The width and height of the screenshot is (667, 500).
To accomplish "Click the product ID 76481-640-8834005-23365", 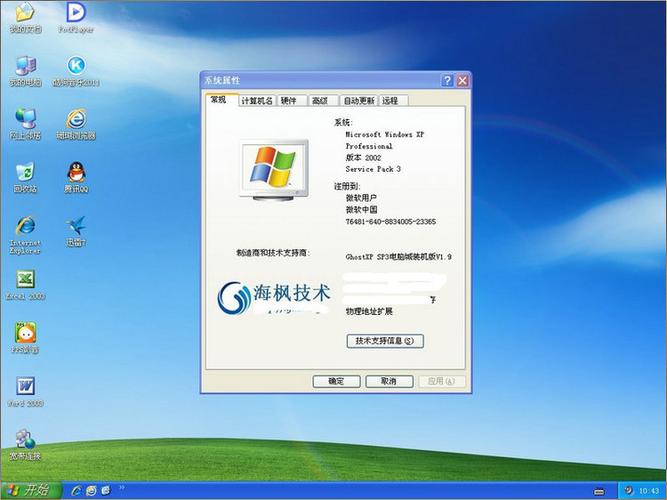I will click(391, 222).
